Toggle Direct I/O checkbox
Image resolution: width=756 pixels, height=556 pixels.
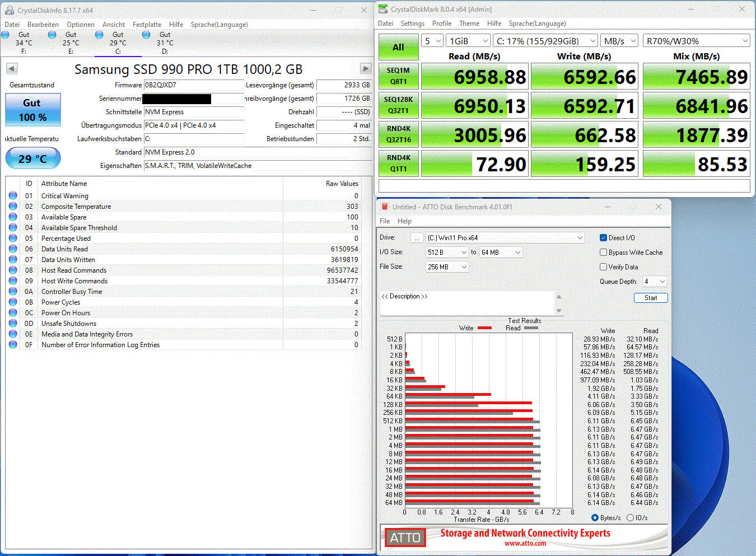click(x=603, y=238)
